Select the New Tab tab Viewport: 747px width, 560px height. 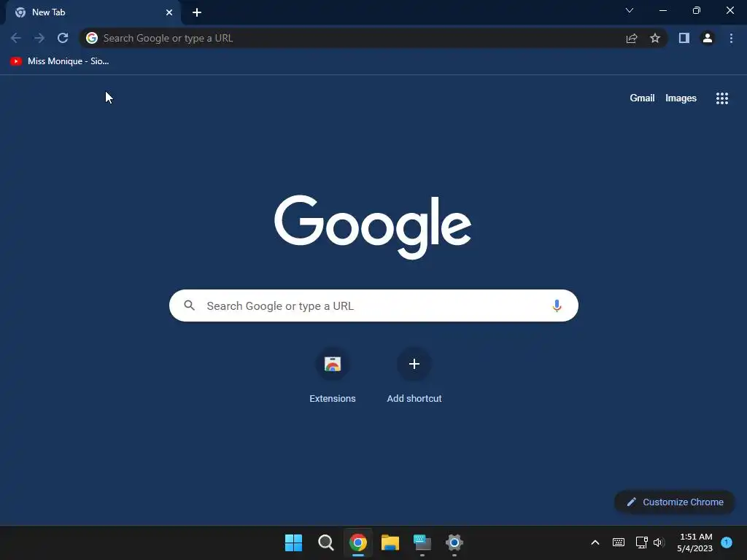93,12
